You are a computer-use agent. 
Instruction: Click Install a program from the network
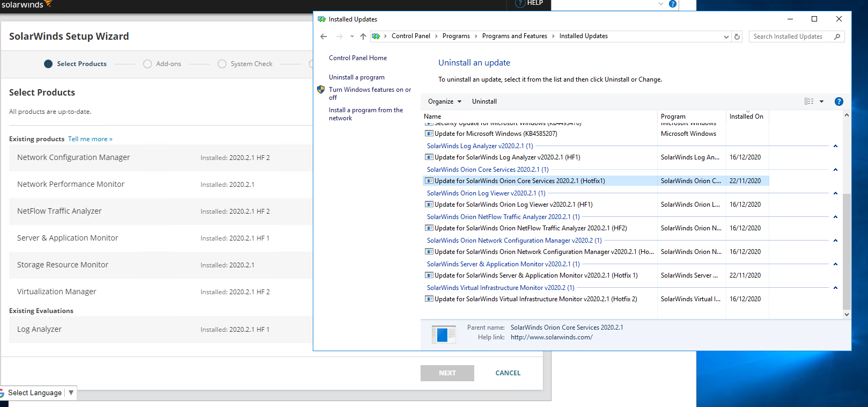tap(366, 114)
